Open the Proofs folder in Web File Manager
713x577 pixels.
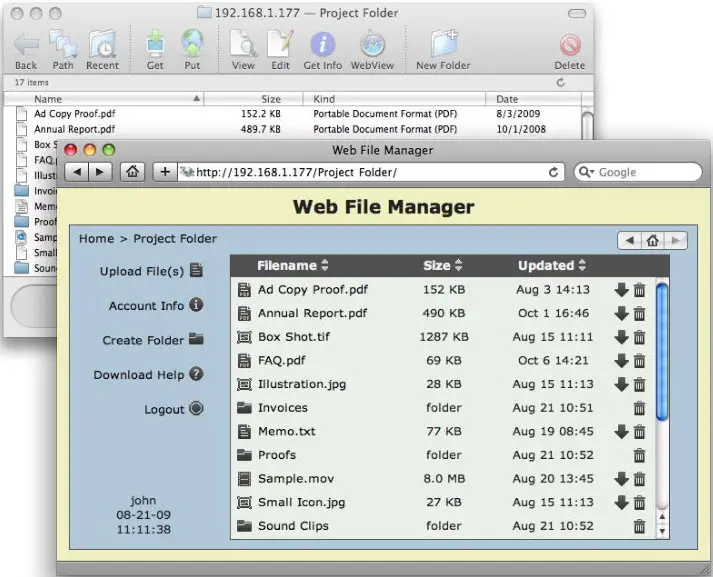277,455
